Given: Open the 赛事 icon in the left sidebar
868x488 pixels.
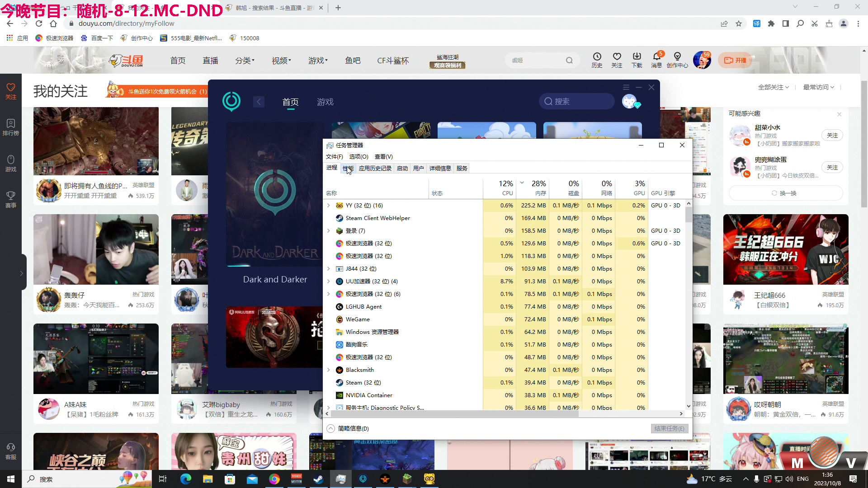Looking at the screenshot, I should click(10, 199).
